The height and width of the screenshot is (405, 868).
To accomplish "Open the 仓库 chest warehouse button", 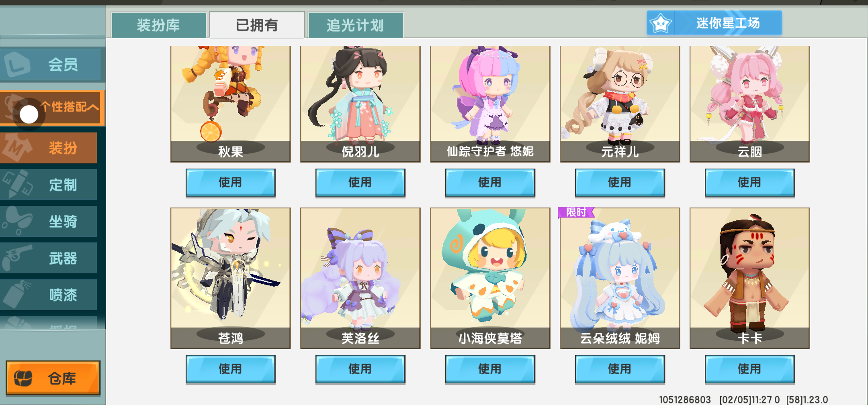I will pos(53,378).
